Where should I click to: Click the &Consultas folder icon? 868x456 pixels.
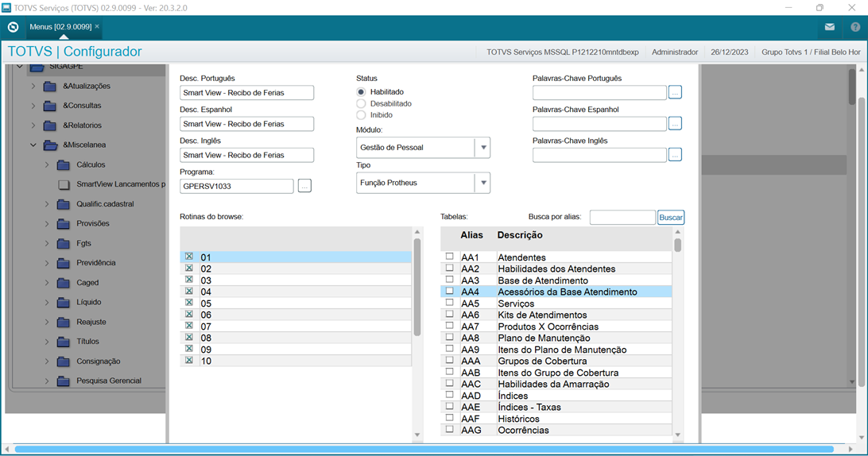click(x=50, y=106)
